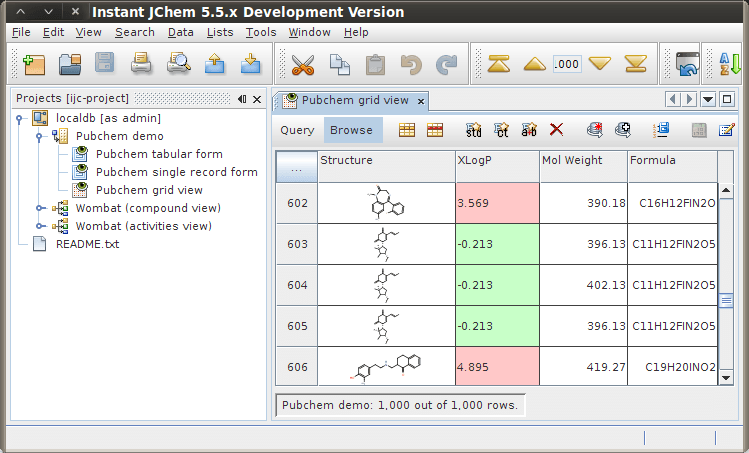Click the New project icon with plus
This screenshot has height=453, width=749.
(x=34, y=65)
